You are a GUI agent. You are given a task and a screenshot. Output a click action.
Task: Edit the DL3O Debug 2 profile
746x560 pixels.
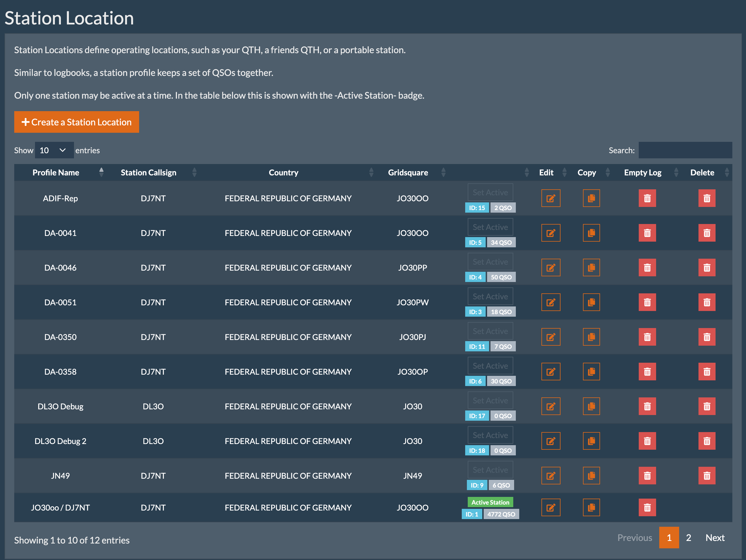pyautogui.click(x=551, y=441)
